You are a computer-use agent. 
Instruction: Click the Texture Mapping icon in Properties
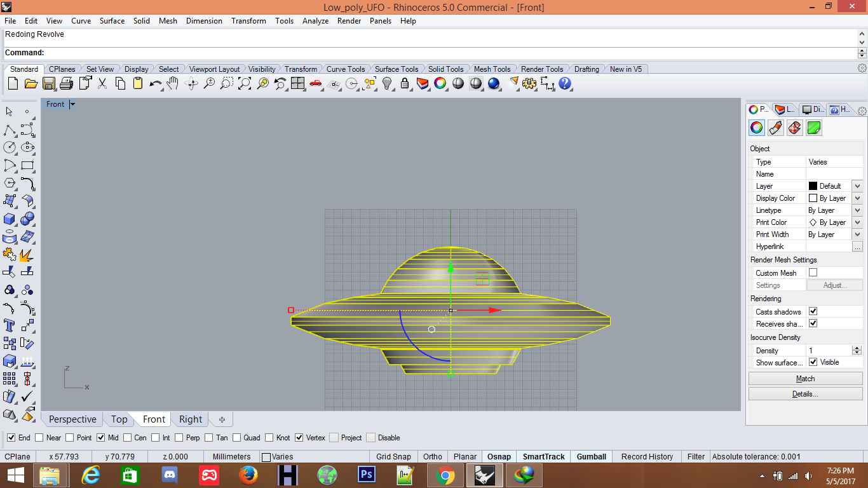[x=795, y=128]
